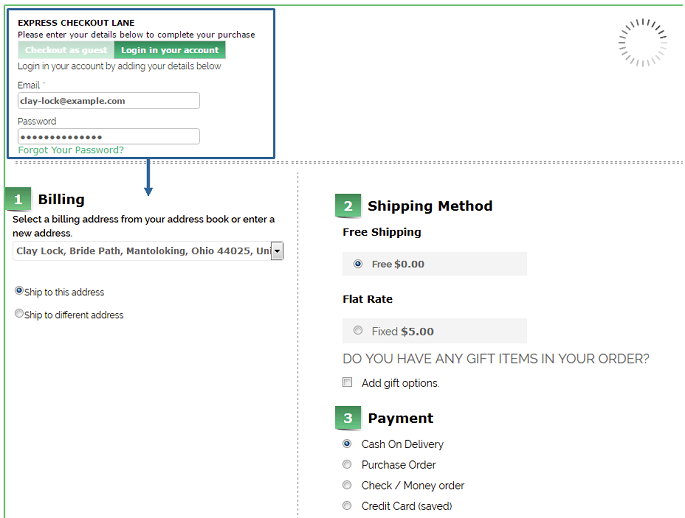Select Check / Money order payment
Image resolution: width=685 pixels, height=518 pixels.
click(348, 485)
